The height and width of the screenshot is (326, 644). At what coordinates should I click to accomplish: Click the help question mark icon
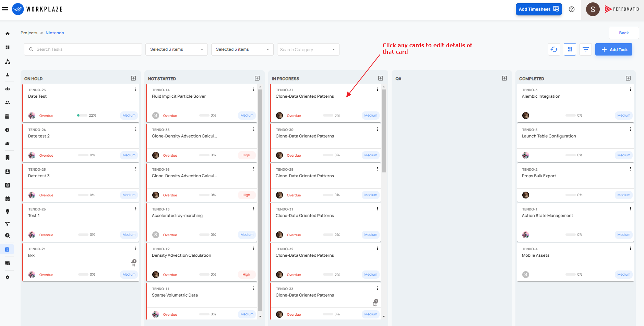[x=572, y=9]
